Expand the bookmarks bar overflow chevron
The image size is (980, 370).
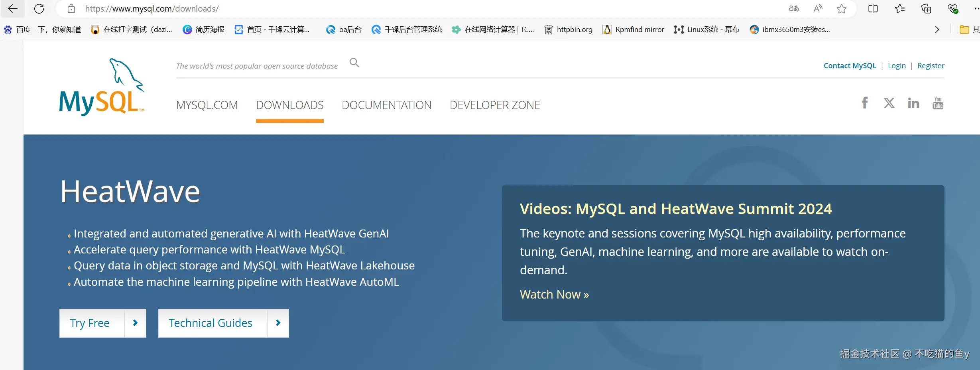[x=937, y=30]
